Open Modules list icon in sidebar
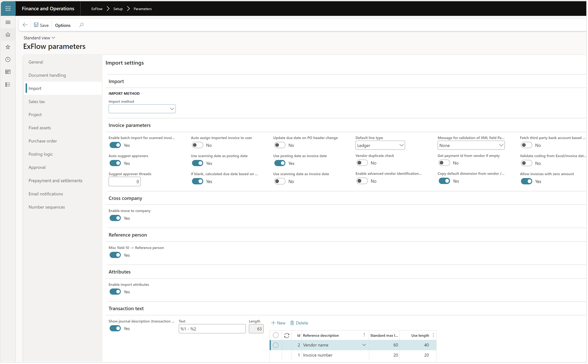This screenshot has height=364, width=588. click(8, 84)
